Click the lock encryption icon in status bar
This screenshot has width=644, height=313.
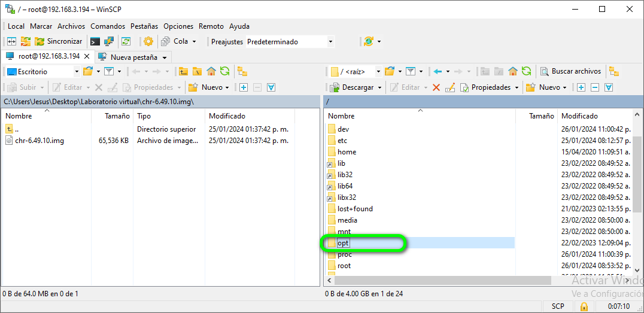583,306
